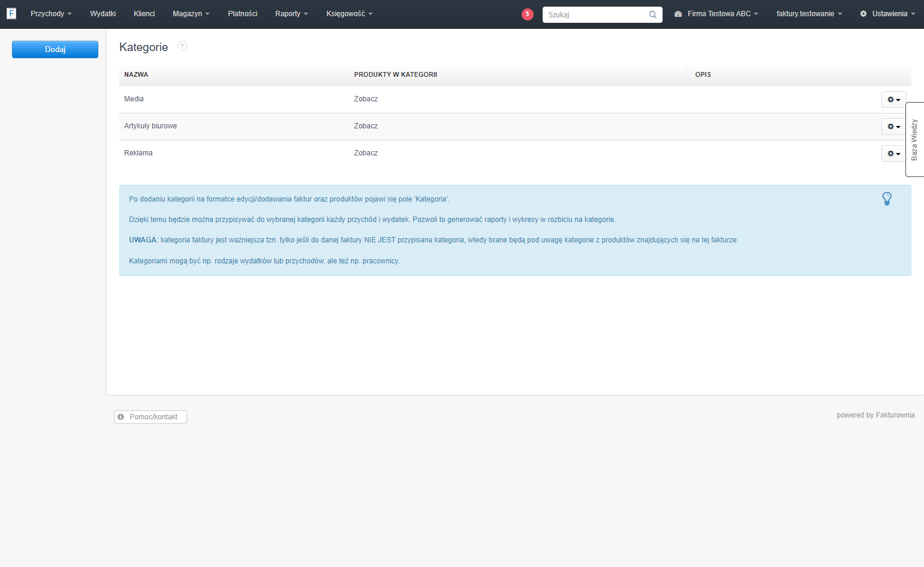The image size is (924, 567).
Task: Click the search magnifier icon
Action: pos(653,15)
